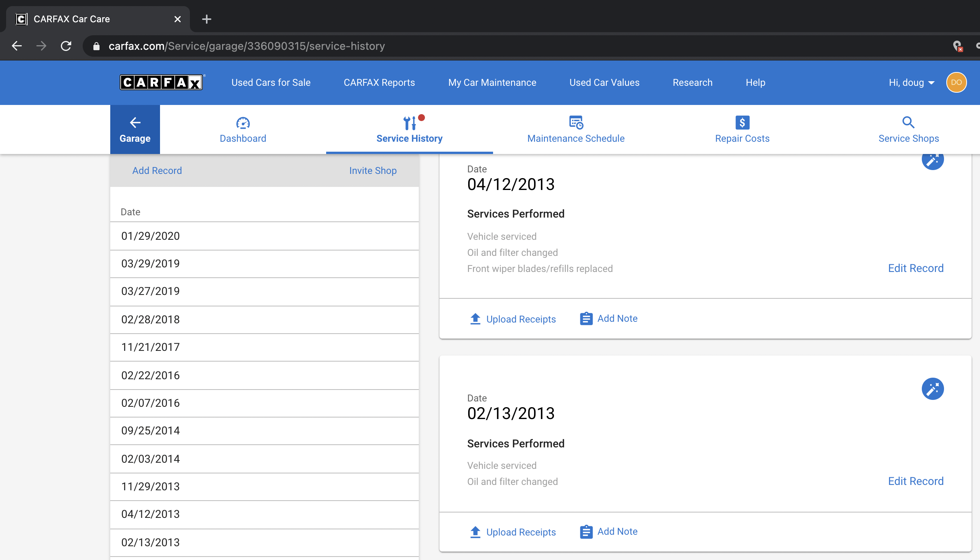Click the Service Shops magnifier icon
The width and height of the screenshot is (980, 560).
(908, 122)
